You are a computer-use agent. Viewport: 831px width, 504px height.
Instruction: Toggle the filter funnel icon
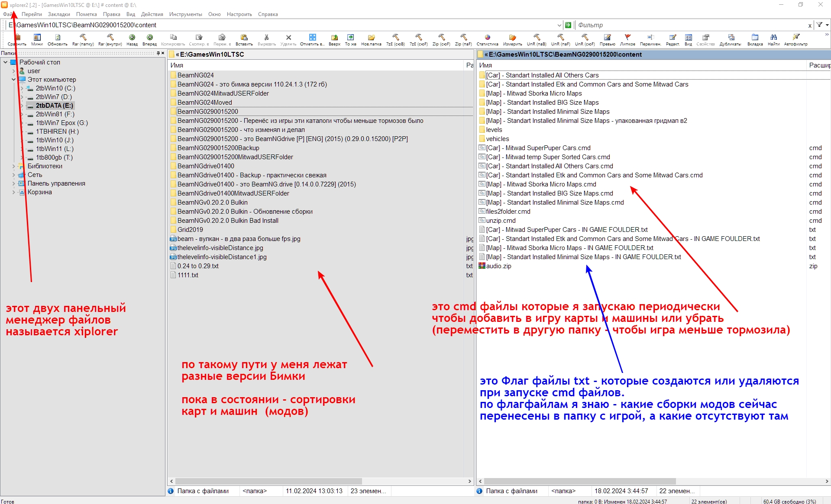pos(819,25)
